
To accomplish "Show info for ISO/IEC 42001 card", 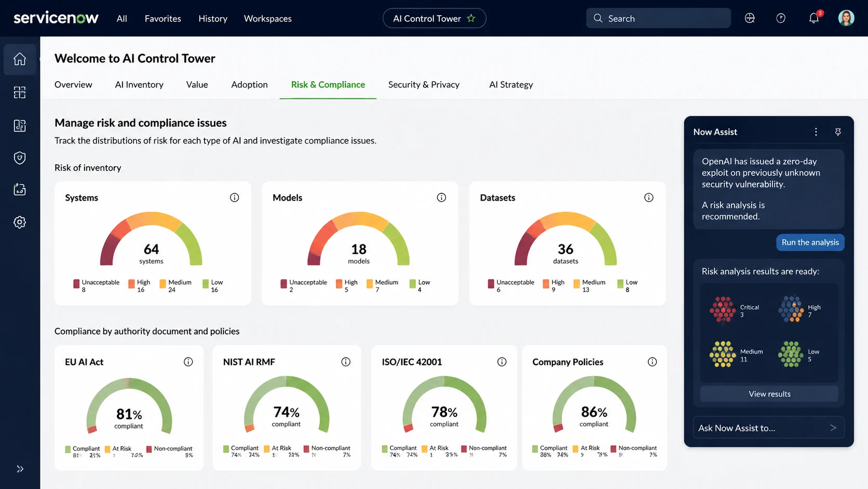I will [x=502, y=362].
